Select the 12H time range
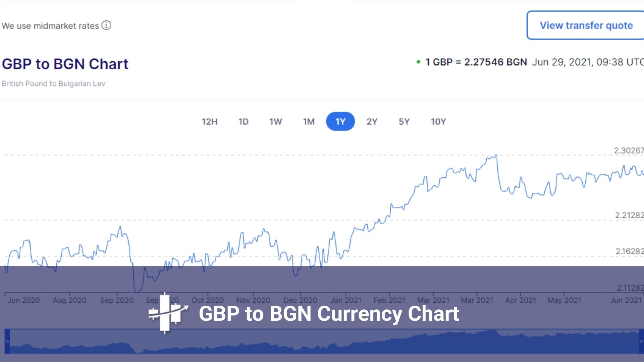 (x=210, y=122)
